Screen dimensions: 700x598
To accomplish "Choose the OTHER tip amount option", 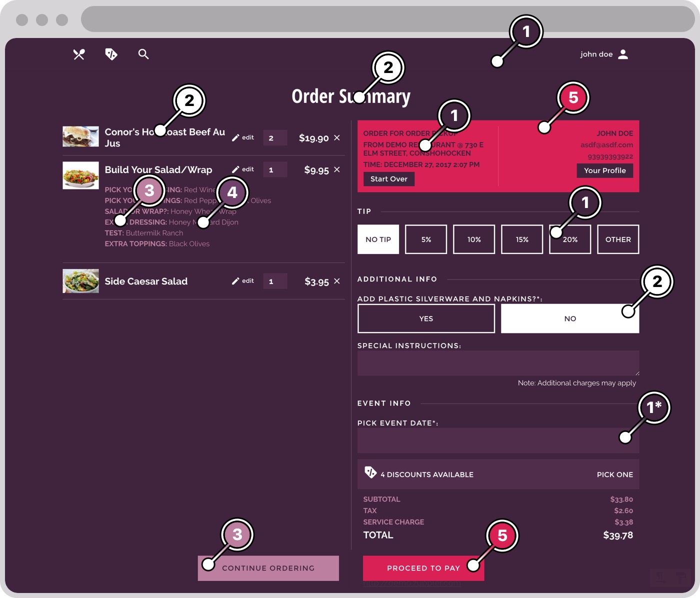I will (x=618, y=239).
